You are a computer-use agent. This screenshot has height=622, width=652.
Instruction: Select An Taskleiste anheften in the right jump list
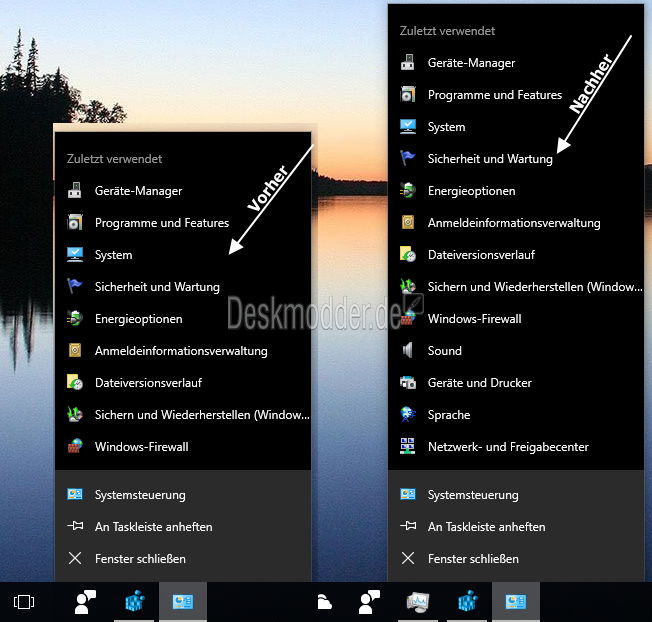(486, 527)
